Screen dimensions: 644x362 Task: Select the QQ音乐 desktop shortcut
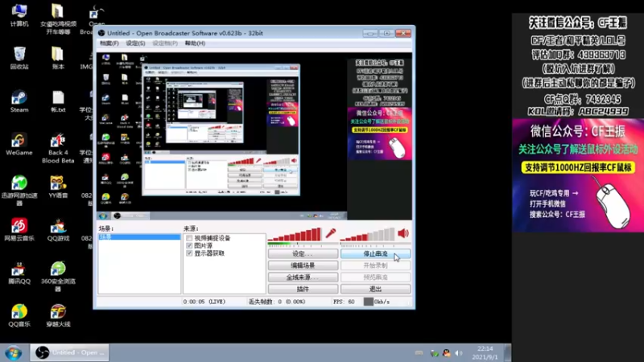click(x=19, y=315)
